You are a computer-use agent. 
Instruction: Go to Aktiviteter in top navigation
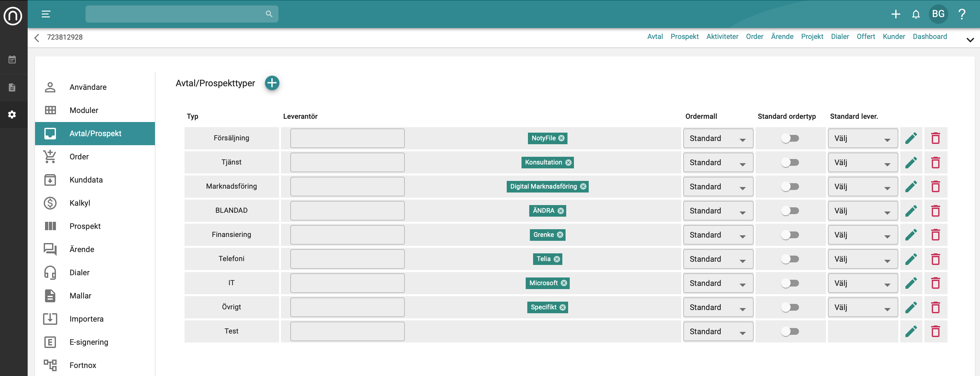tap(722, 37)
